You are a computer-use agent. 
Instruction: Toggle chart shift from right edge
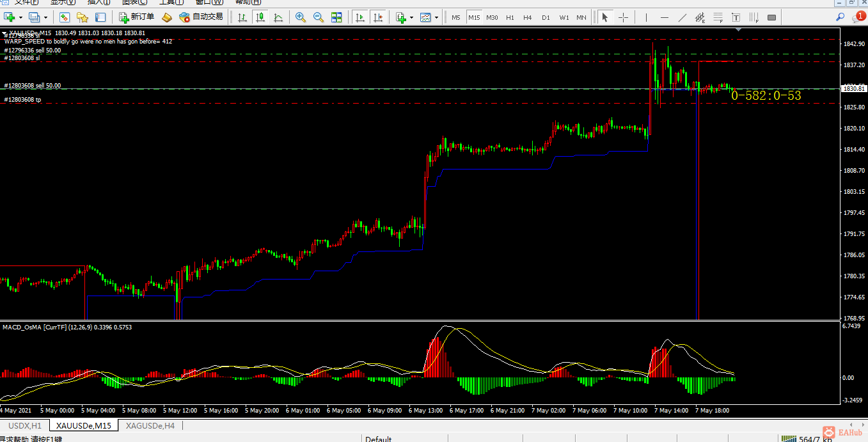[379, 17]
